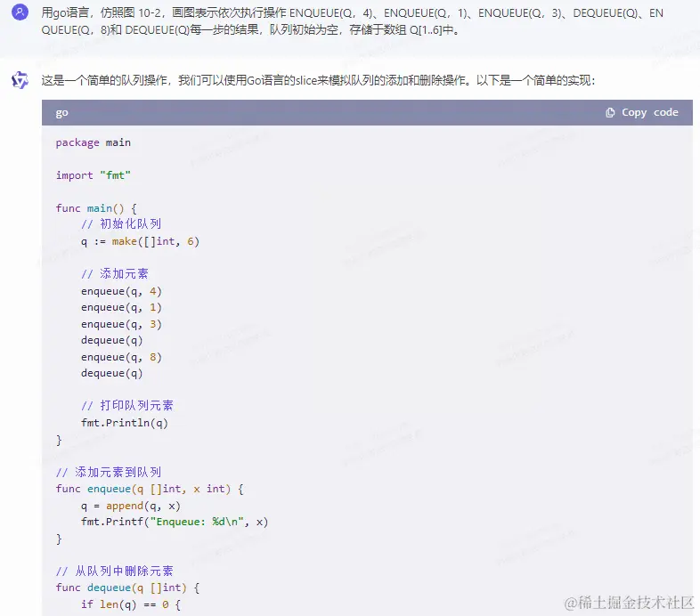Click the Copy code button
Screen dimensions: 700x616
tap(641, 112)
